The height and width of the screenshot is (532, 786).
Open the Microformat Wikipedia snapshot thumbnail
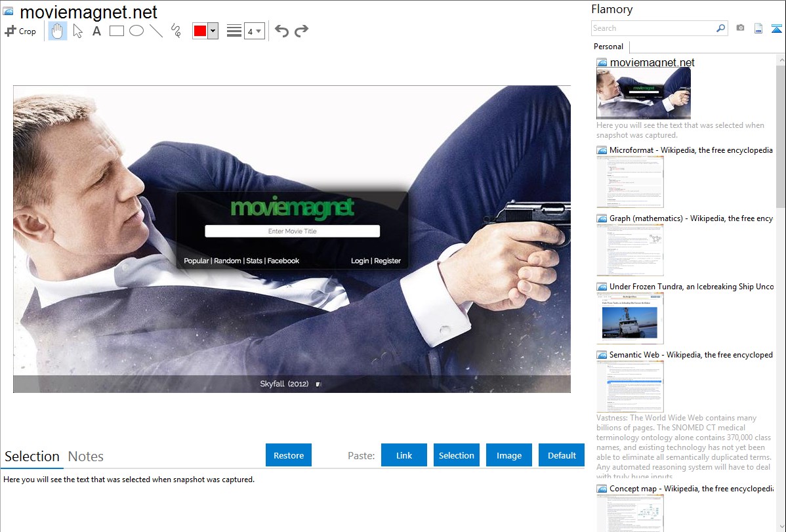point(630,182)
